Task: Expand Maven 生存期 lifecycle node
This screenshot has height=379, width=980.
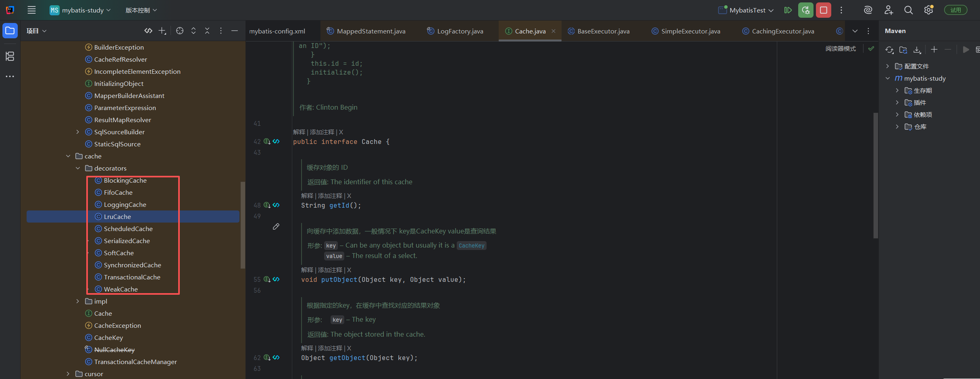Action: (x=897, y=90)
